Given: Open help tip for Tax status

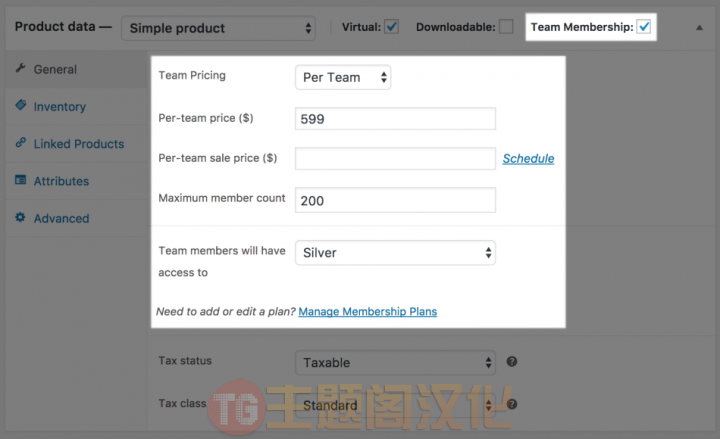Looking at the screenshot, I should pyautogui.click(x=512, y=361).
